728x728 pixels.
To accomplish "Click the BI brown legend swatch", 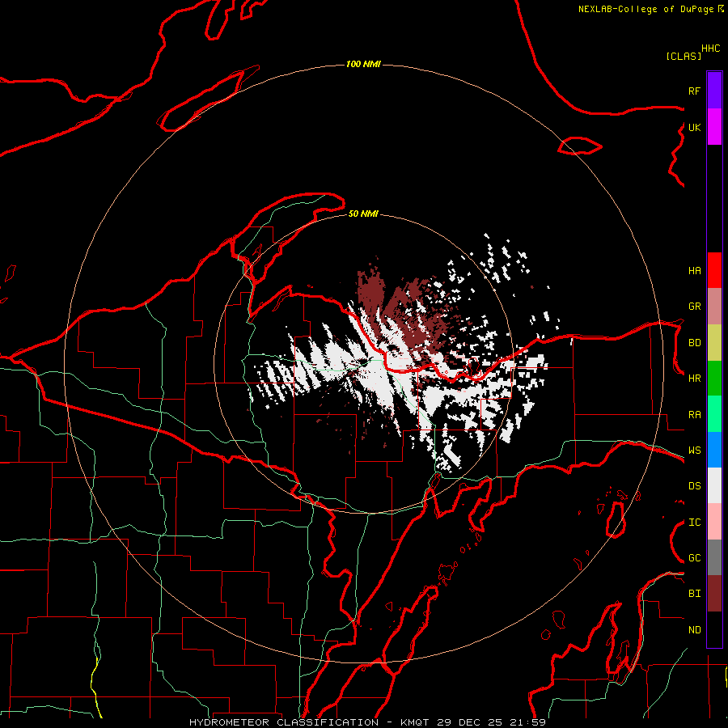I will coord(714,594).
